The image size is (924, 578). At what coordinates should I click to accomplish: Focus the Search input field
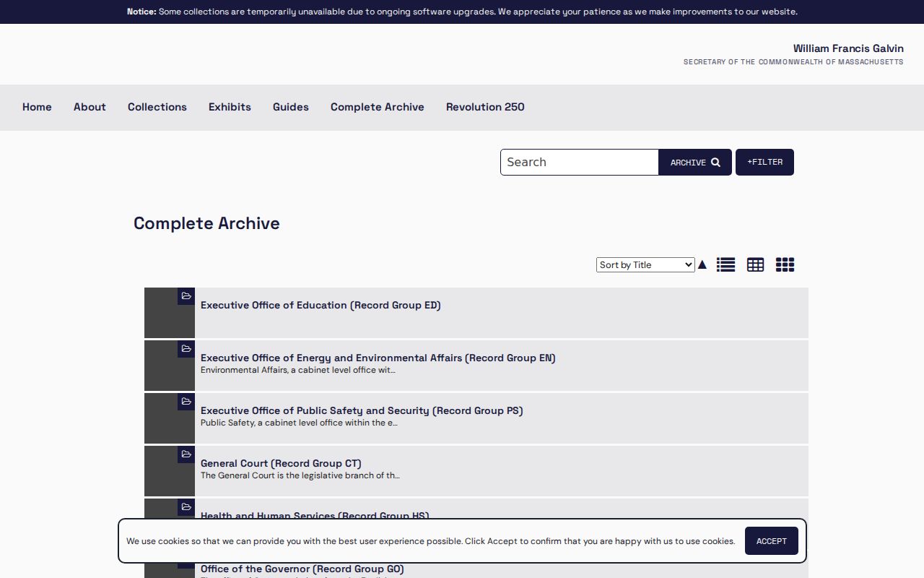(580, 163)
